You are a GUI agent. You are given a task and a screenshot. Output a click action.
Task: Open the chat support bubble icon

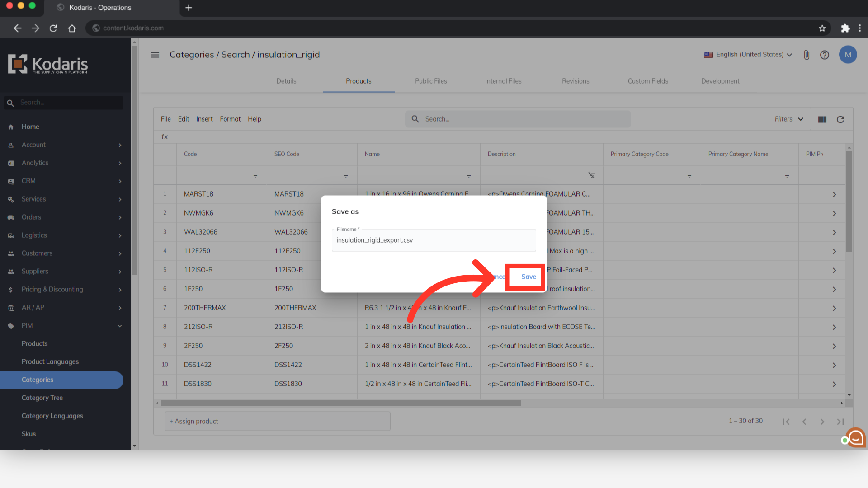click(855, 437)
